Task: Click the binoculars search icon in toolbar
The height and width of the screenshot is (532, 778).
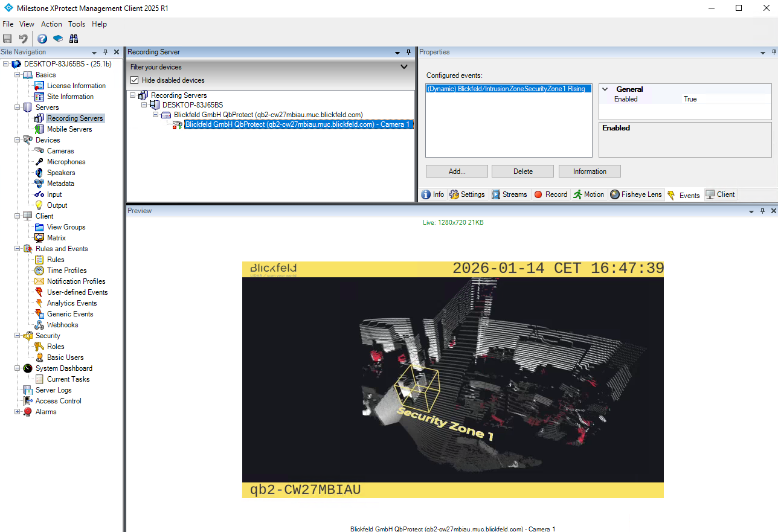Action: click(74, 39)
